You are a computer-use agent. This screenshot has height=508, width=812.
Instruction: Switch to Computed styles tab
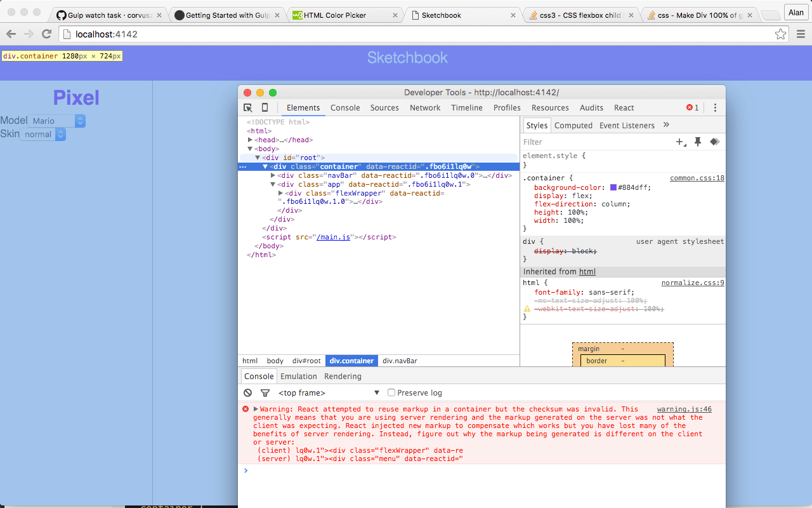coord(573,125)
